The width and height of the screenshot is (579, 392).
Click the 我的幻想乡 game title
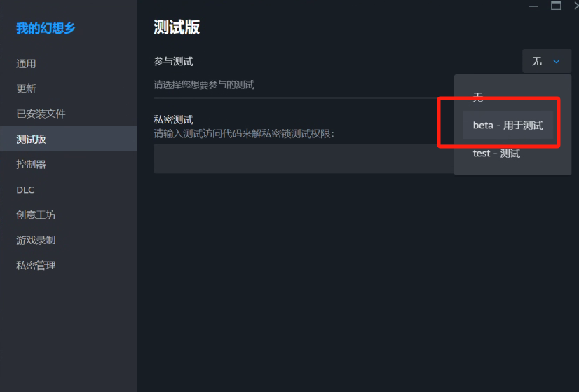click(46, 28)
